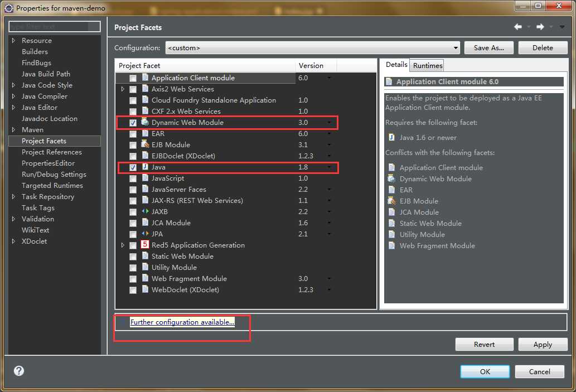Click the JAXB facet icon
This screenshot has height=392, width=576.
145,211
